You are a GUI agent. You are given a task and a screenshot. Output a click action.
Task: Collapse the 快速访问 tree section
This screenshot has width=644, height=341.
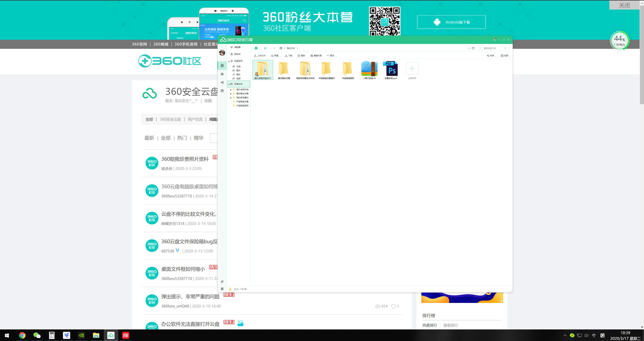point(229,61)
